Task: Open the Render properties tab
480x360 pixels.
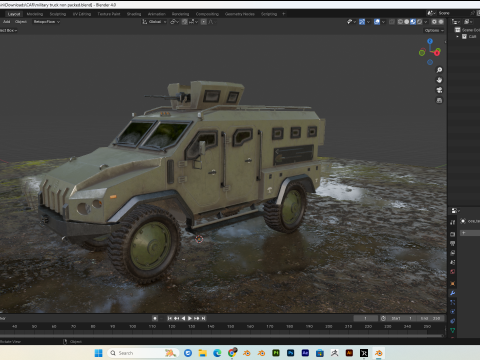Action: [453, 234]
